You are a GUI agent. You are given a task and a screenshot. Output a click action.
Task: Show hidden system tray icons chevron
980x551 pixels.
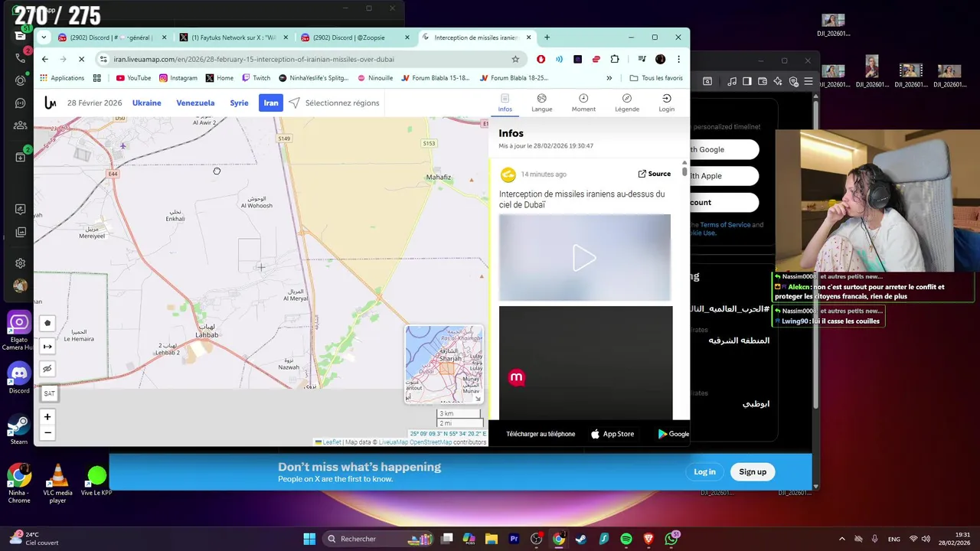click(x=842, y=539)
